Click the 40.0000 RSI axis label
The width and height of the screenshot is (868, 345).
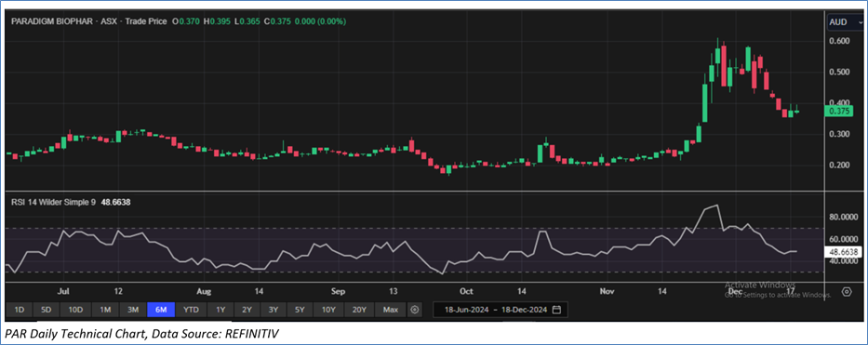(x=843, y=261)
